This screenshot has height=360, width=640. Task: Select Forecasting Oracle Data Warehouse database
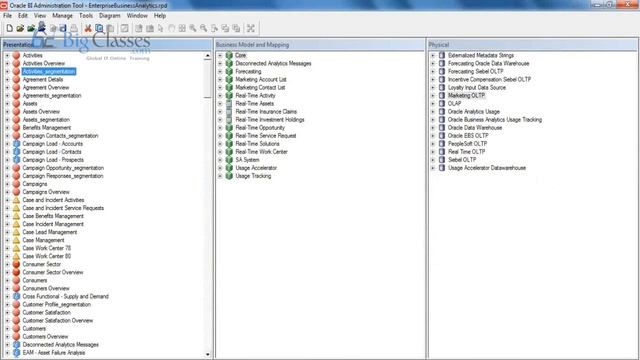click(x=489, y=63)
